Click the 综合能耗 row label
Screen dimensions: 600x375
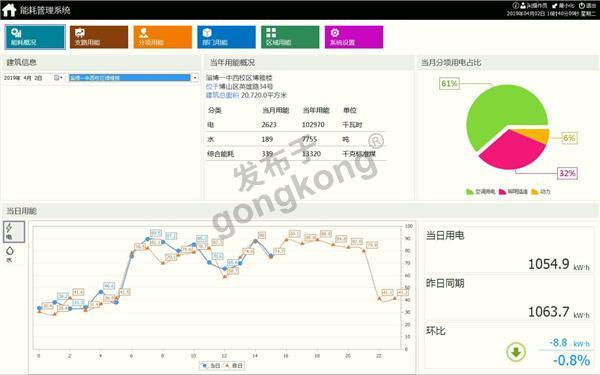coord(221,154)
